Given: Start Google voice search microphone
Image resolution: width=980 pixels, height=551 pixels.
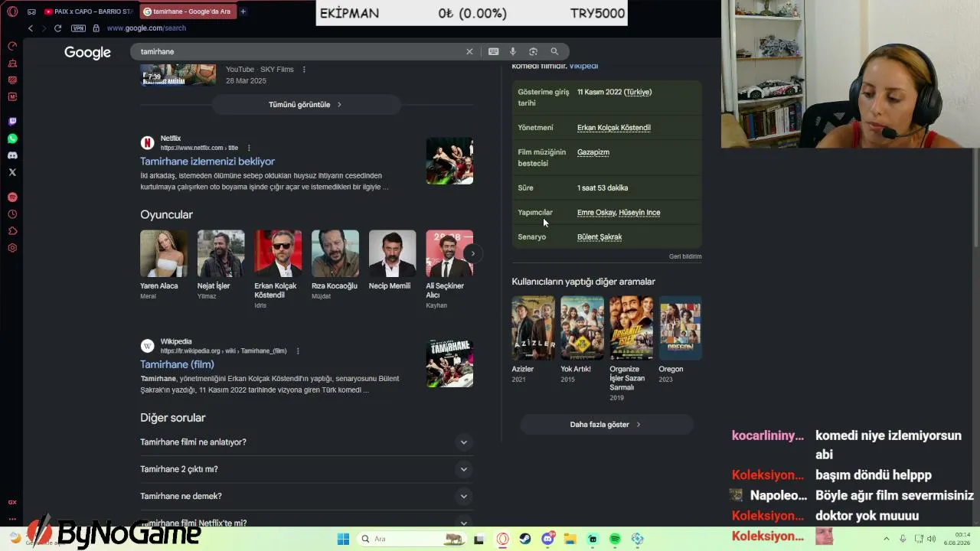Looking at the screenshot, I should coord(513,51).
